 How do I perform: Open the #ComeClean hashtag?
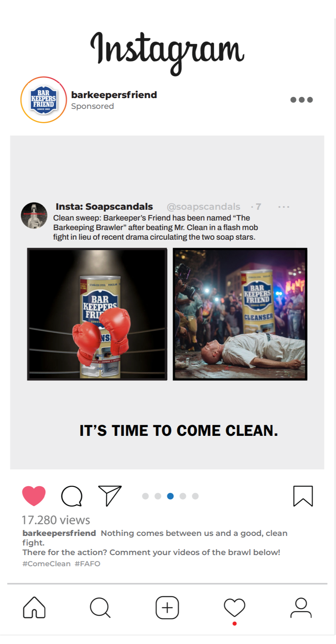(x=46, y=564)
